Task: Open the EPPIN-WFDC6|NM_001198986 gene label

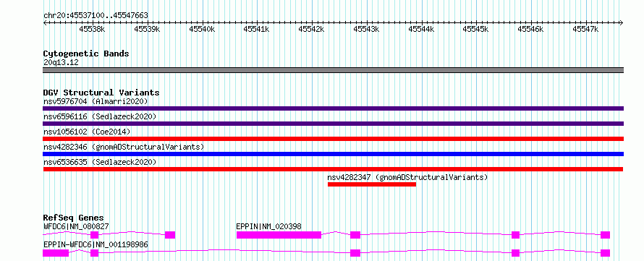Action: 96,244
